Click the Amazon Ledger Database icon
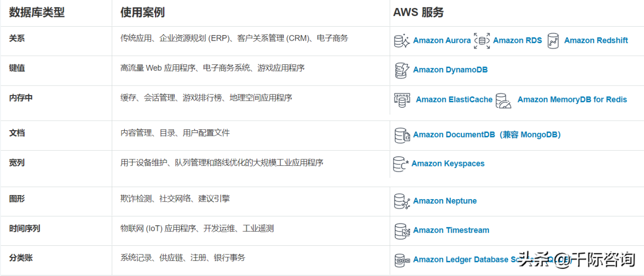644x276 pixels. 402,260
